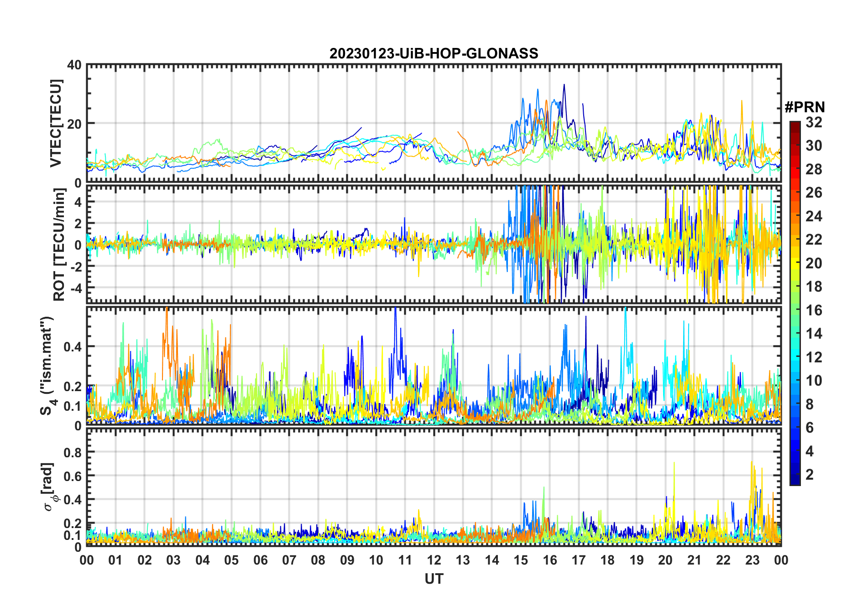
Task: Click hour tick "14" on the UT axis
Action: click(x=492, y=560)
